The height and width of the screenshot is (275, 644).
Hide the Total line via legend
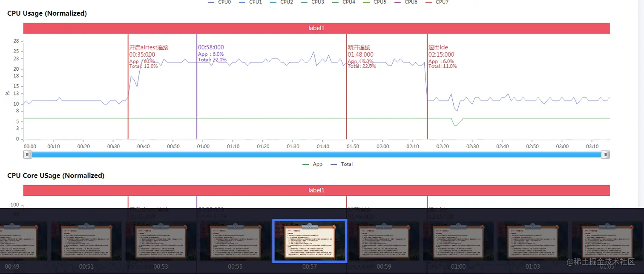tap(342, 164)
